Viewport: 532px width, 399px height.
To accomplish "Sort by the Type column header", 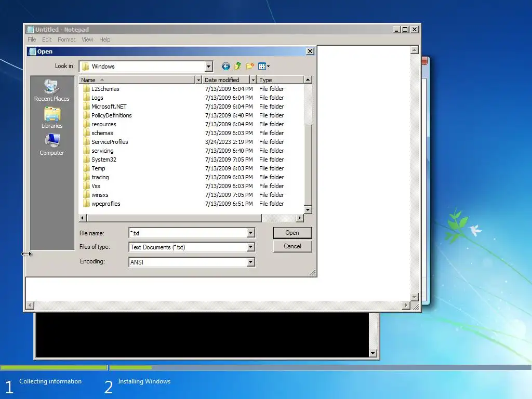I will coord(280,79).
